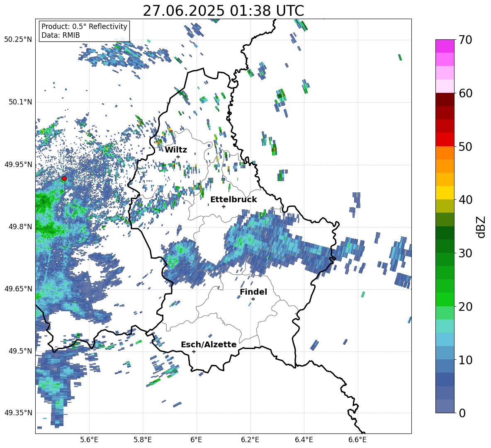The width and height of the screenshot is (491, 448).
Task: Click the 'Product: 0.5° Reflectivity' text
Action: tap(84, 27)
